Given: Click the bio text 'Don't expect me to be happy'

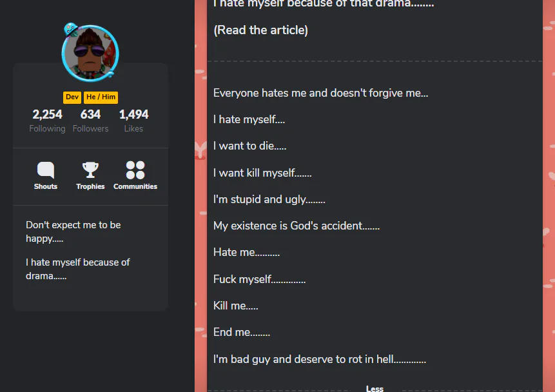Looking at the screenshot, I should (x=73, y=231).
